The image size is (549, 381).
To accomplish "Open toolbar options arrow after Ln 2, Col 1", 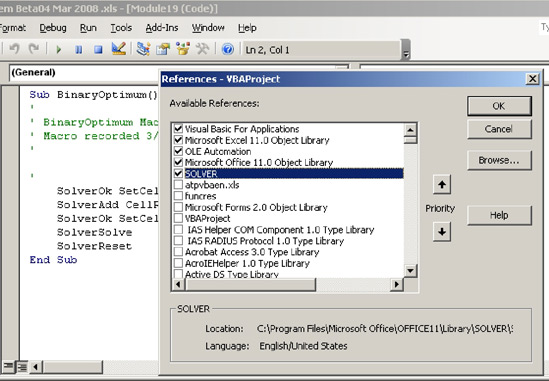I will point(406,50).
